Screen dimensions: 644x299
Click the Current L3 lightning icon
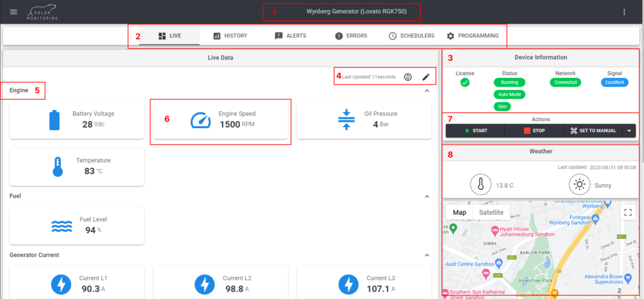pyautogui.click(x=348, y=285)
